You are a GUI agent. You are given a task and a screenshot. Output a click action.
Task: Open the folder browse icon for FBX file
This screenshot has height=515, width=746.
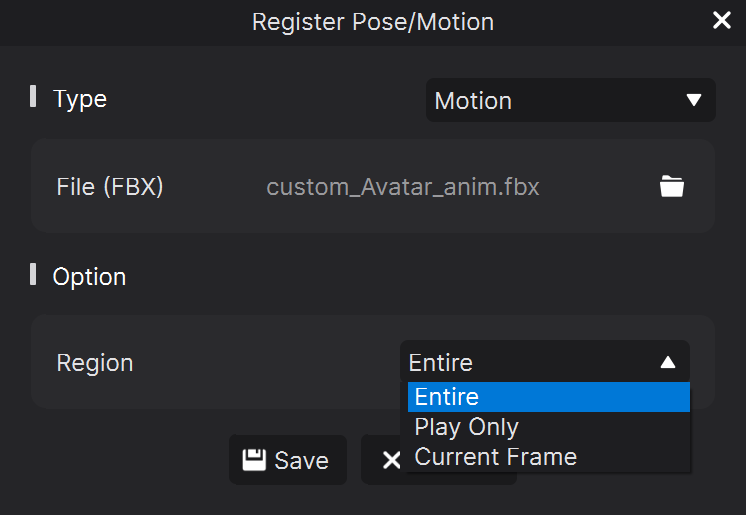[x=672, y=186]
